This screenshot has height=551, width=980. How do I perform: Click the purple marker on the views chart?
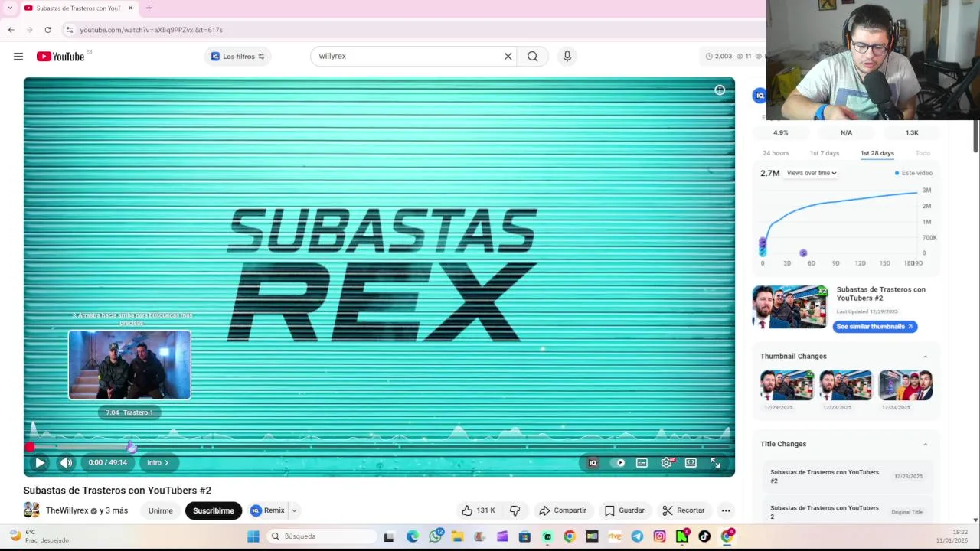click(803, 253)
